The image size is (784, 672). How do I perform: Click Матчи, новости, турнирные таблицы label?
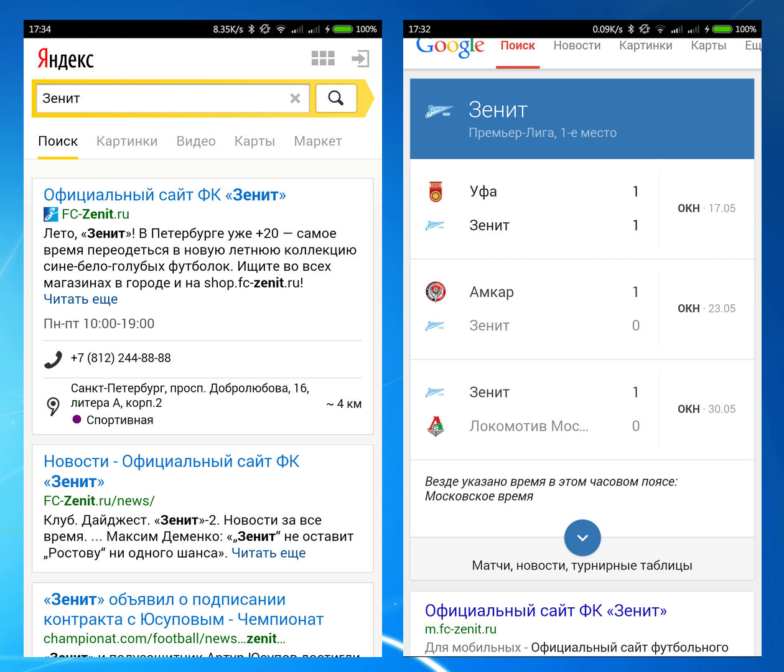click(582, 566)
